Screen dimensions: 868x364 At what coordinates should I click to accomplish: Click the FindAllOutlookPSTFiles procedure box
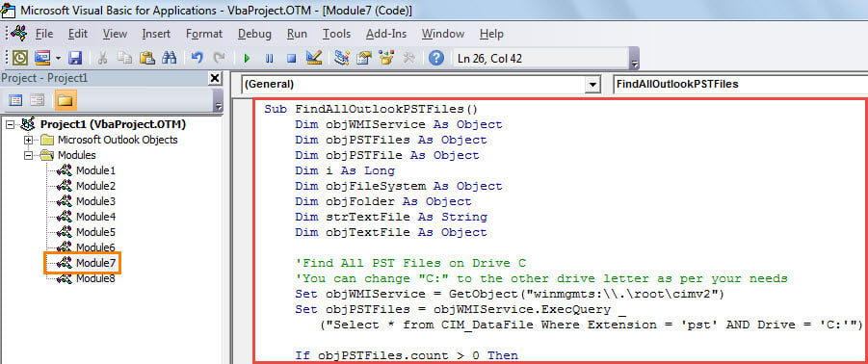point(741,85)
